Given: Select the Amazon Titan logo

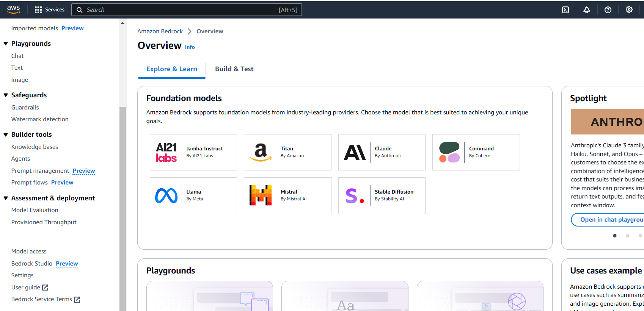Looking at the screenshot, I should tap(261, 152).
